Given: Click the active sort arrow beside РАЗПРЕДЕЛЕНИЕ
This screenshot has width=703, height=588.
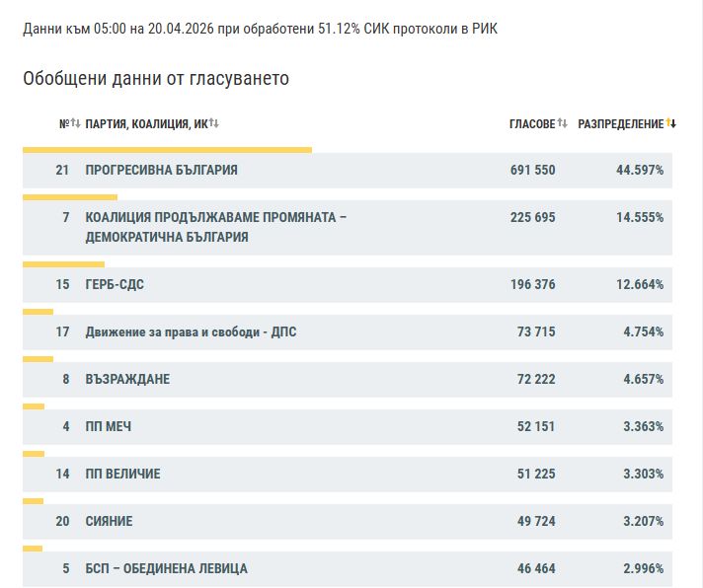Looking at the screenshot, I should click(671, 123).
